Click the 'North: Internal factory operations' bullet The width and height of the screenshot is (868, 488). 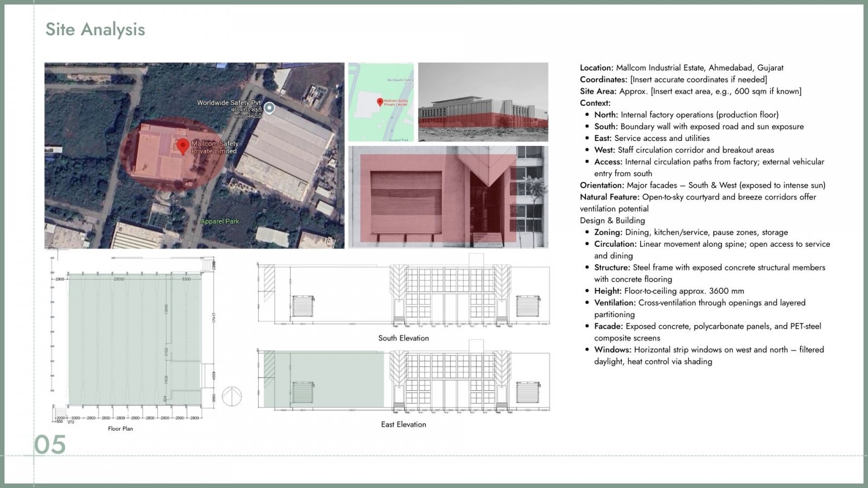pos(686,114)
